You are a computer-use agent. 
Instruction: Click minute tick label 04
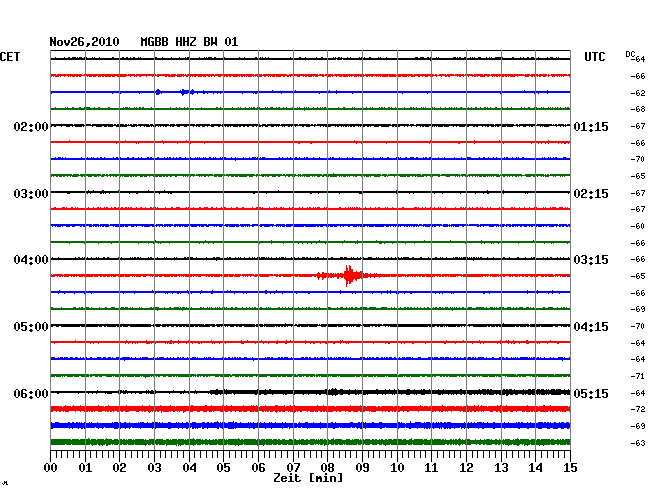(x=189, y=468)
